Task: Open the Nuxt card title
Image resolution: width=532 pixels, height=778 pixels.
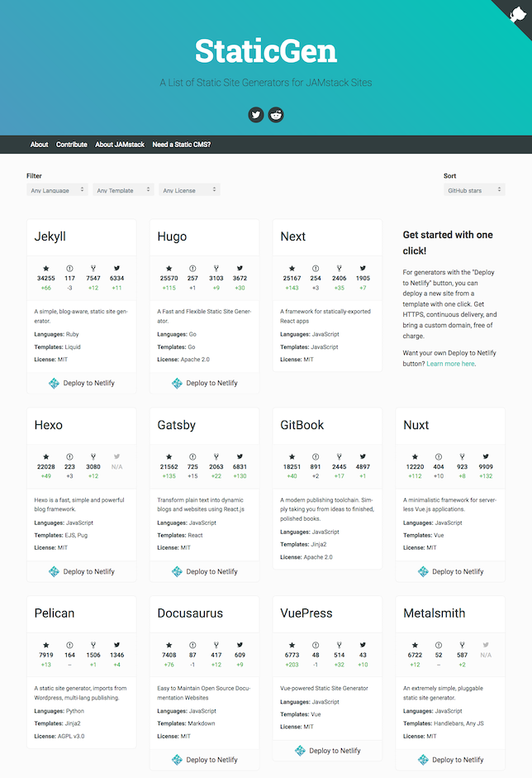Action: 416,425
